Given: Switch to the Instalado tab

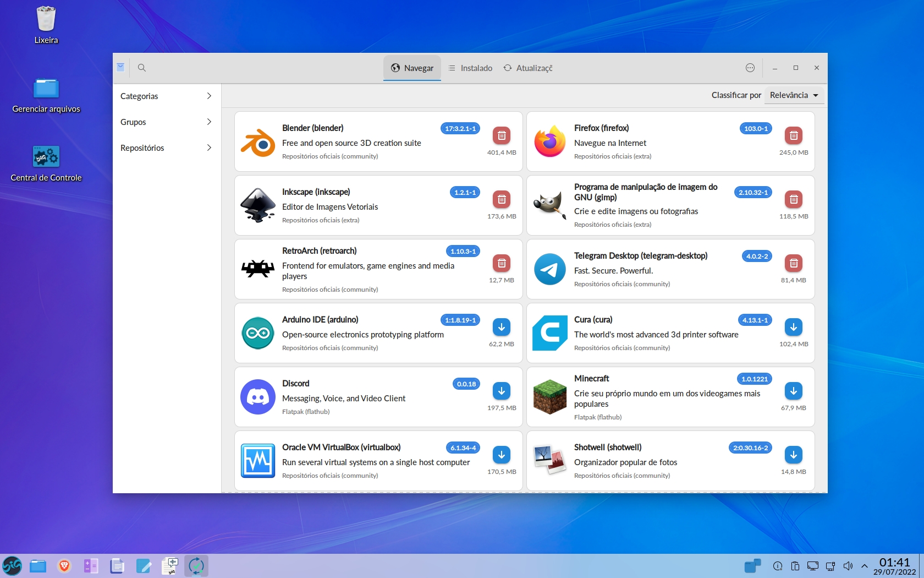Looking at the screenshot, I should tap(471, 68).
